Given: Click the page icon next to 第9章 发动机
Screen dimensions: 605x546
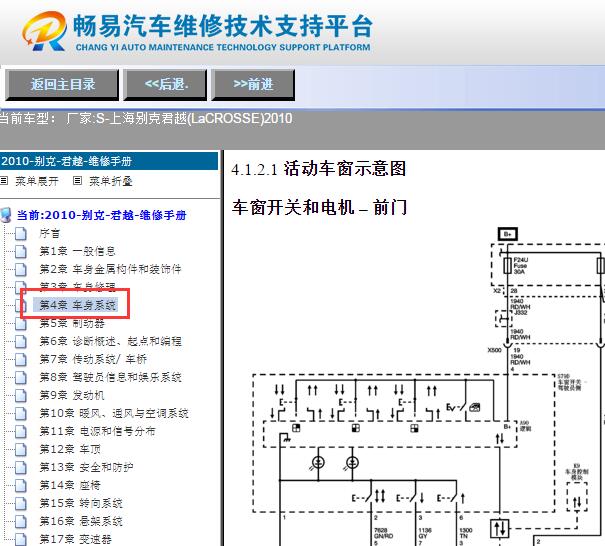Looking at the screenshot, I should pyautogui.click(x=21, y=396).
